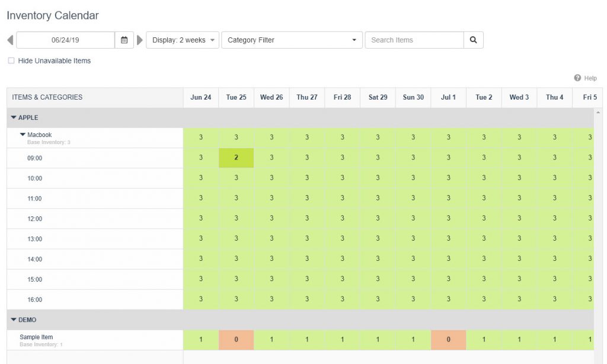The height and width of the screenshot is (364, 607).
Task: Click the Jul 1 column header
Action: pyautogui.click(x=448, y=97)
